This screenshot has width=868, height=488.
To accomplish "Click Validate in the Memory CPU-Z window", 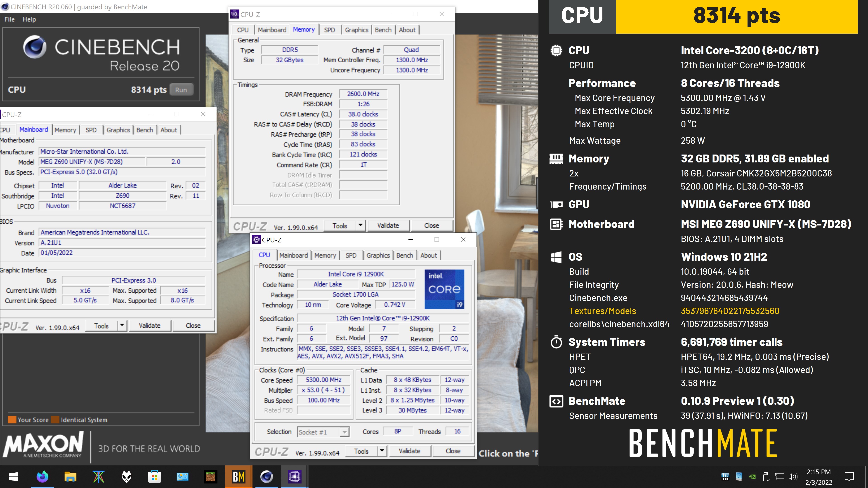I will click(388, 225).
